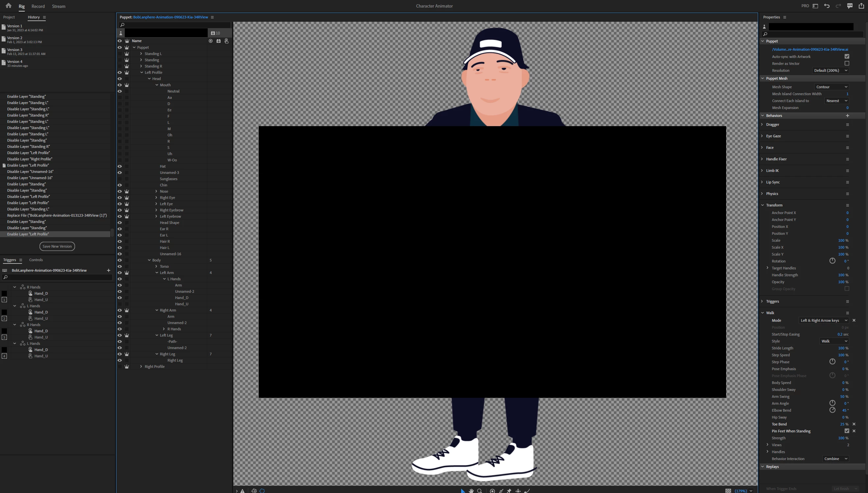This screenshot has height=493, width=868.
Task: Hide the Hat layer eye icon
Action: pyautogui.click(x=119, y=166)
